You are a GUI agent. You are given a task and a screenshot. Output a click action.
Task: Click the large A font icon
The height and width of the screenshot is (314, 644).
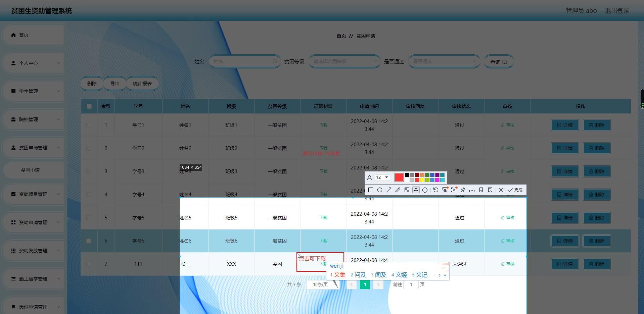point(369,177)
